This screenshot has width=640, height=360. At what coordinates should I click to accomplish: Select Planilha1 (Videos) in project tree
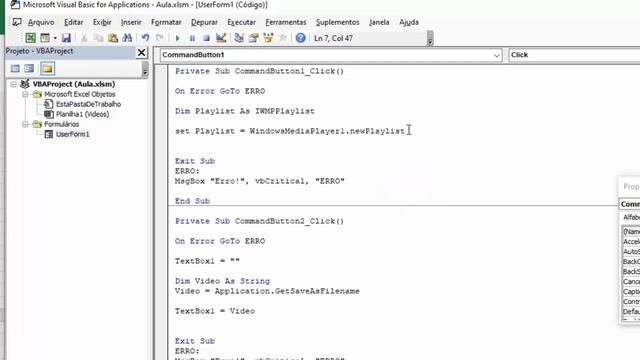(x=82, y=114)
